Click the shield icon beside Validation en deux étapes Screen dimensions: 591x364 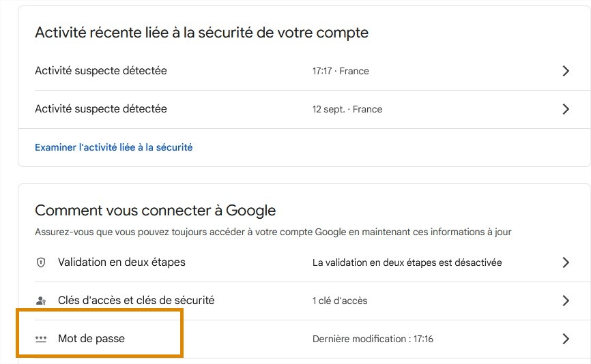click(41, 262)
